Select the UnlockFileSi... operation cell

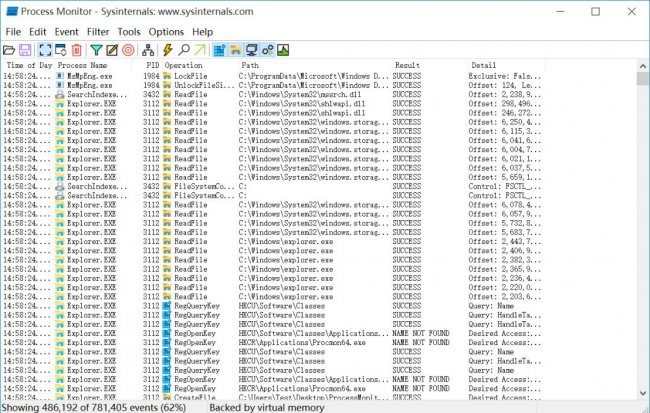(x=204, y=85)
